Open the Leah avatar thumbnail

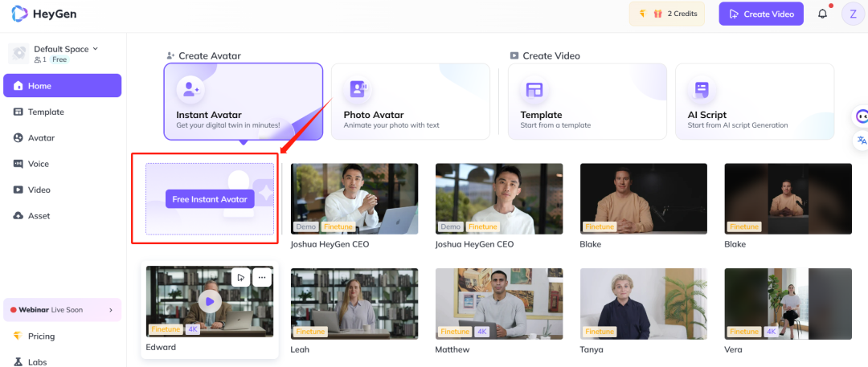354,304
